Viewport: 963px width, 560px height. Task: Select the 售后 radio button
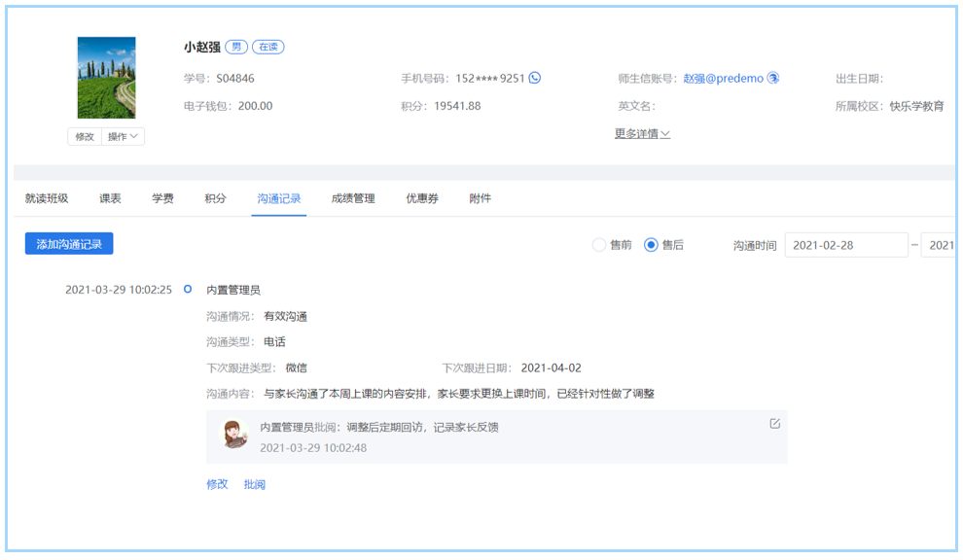pyautogui.click(x=652, y=245)
